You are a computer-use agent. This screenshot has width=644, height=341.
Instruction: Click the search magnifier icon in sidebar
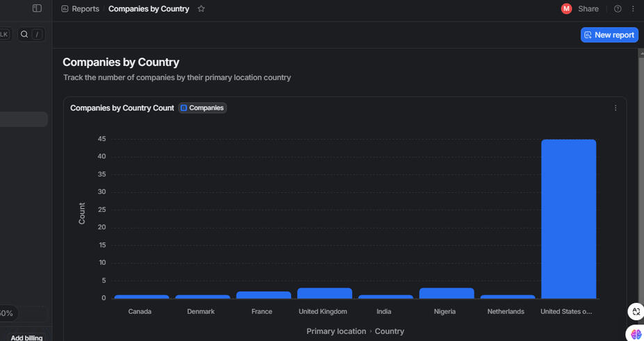[x=24, y=34]
